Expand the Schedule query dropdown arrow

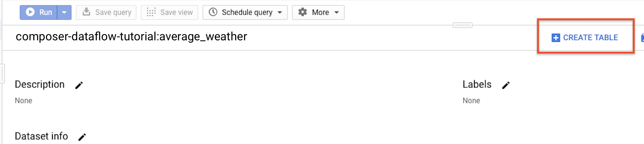pos(280,12)
